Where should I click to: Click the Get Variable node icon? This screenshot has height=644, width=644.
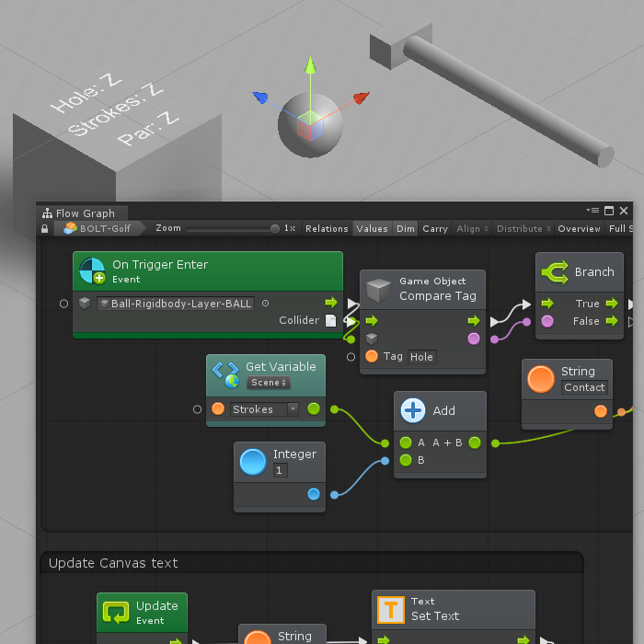click(x=225, y=374)
